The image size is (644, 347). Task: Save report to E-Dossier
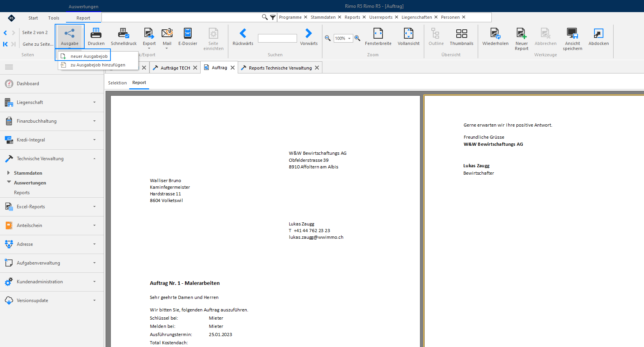click(188, 37)
